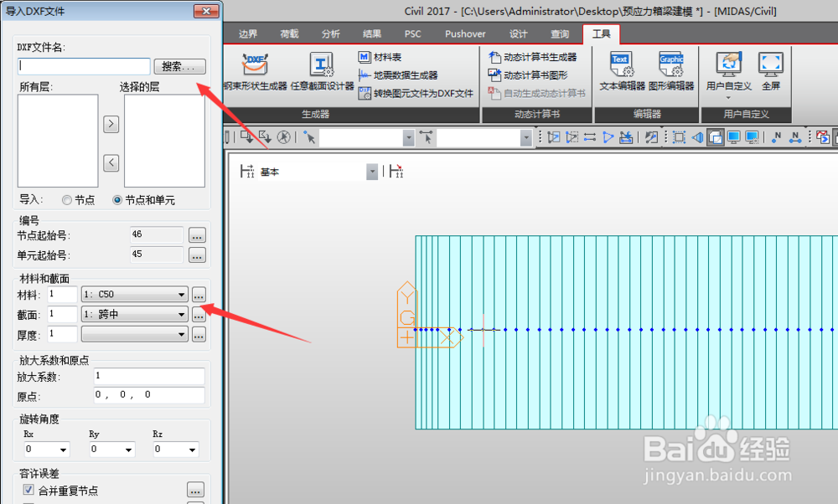Image resolution: width=838 pixels, height=504 pixels.
Task: Open the 图形编辑器 graphic editor
Action: click(x=671, y=71)
